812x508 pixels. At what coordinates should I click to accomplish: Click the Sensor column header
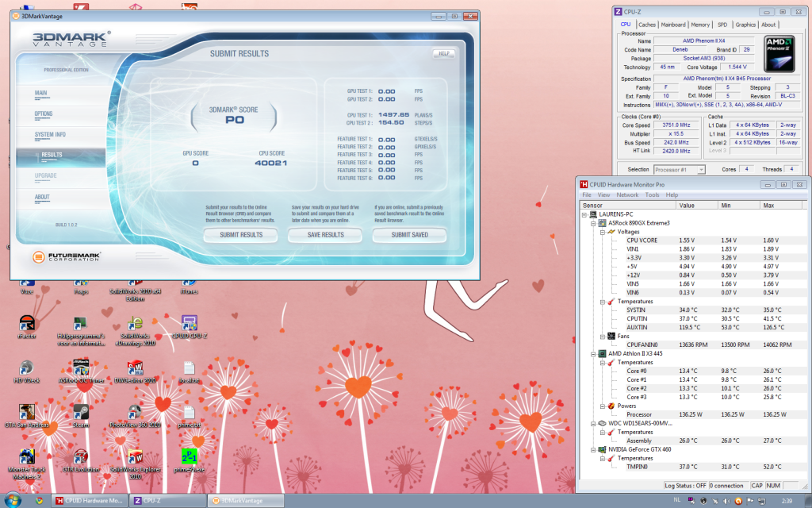pos(628,206)
